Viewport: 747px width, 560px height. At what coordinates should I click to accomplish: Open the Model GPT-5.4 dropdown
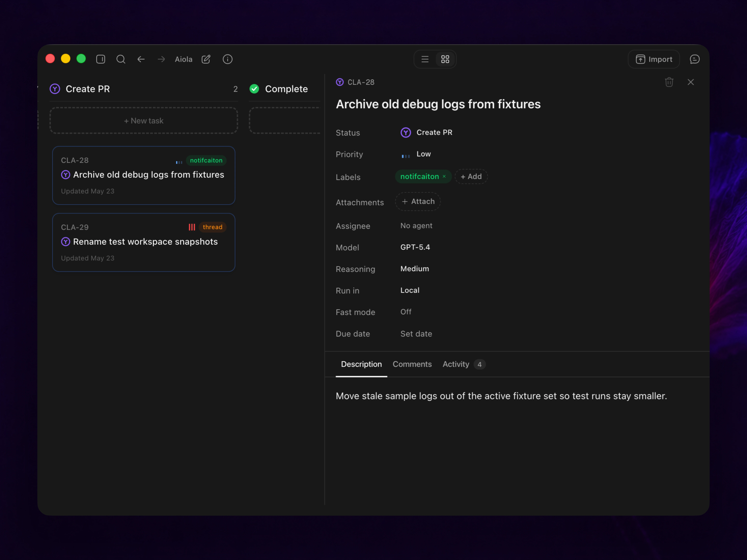(415, 247)
